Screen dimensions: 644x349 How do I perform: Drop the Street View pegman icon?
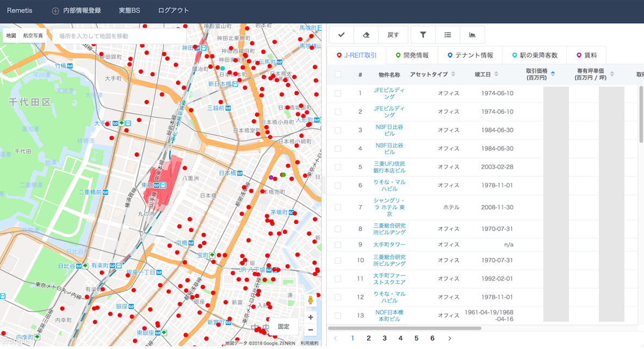tap(311, 300)
